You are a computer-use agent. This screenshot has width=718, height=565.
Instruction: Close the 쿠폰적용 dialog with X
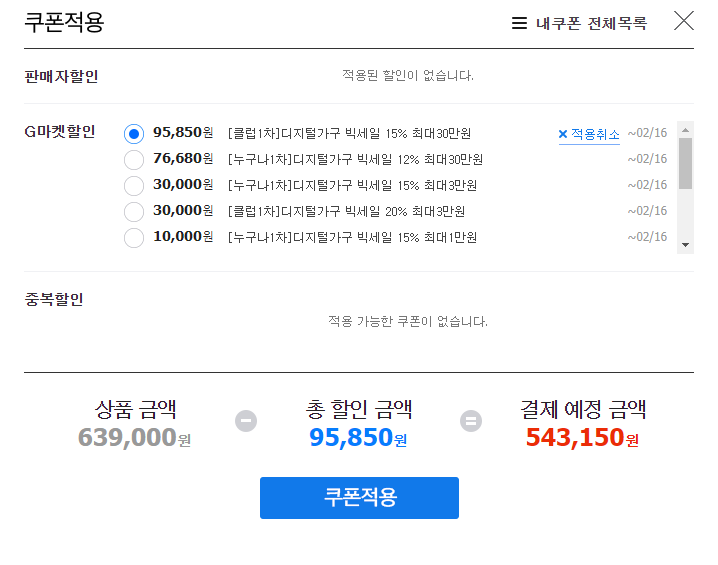[684, 21]
